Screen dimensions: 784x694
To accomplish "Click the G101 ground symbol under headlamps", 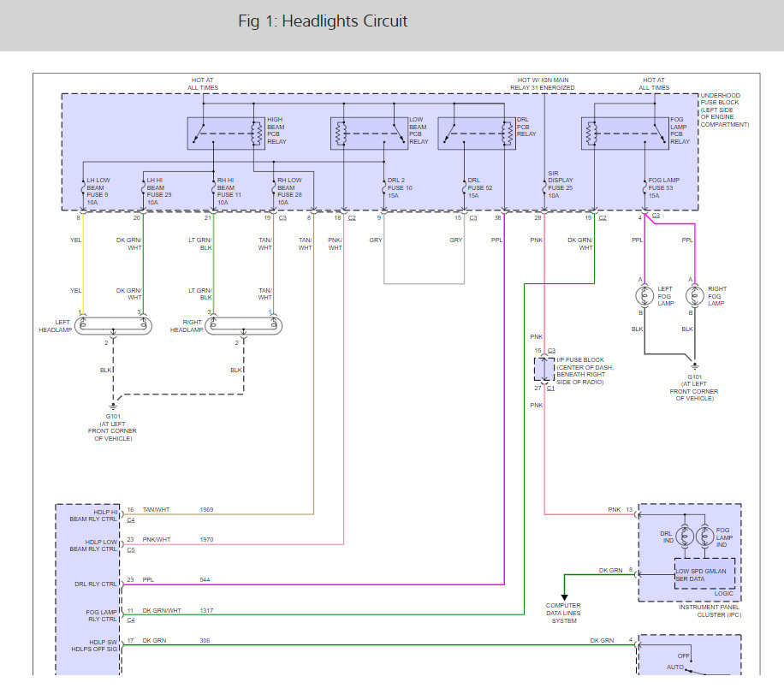I will pos(113,406).
